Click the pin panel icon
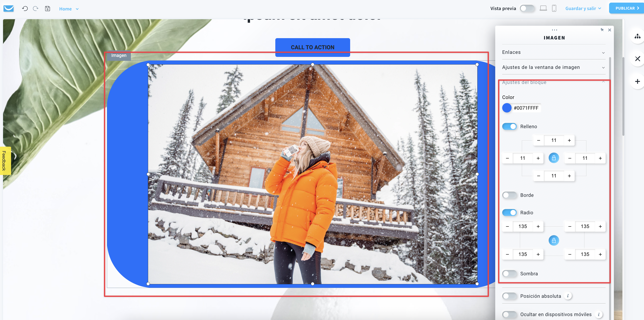This screenshot has height=320, width=644. click(x=602, y=30)
